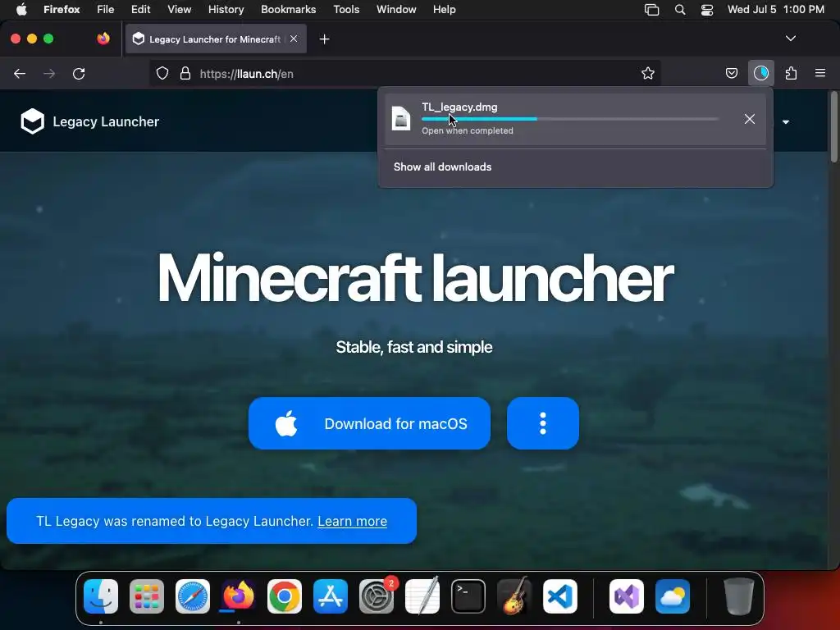This screenshot has height=630, width=840.
Task: Open Finder from the Dock
Action: (101, 596)
